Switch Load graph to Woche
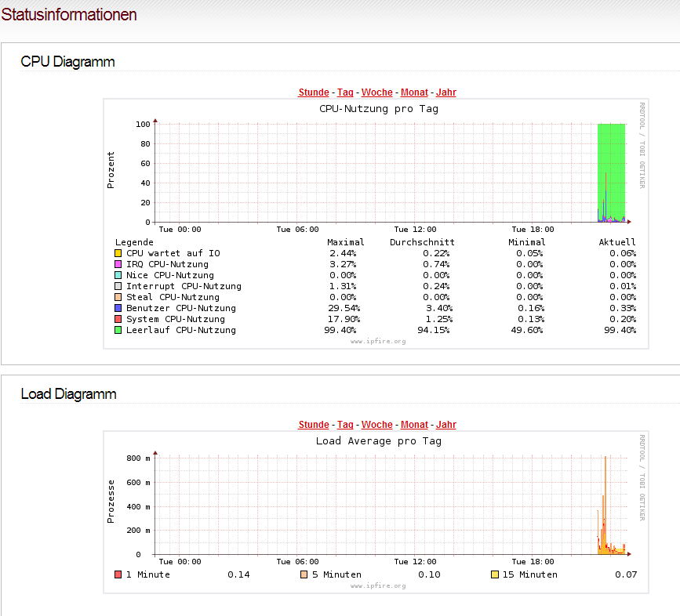Screen dimensions: 680x616 [x=376, y=425]
